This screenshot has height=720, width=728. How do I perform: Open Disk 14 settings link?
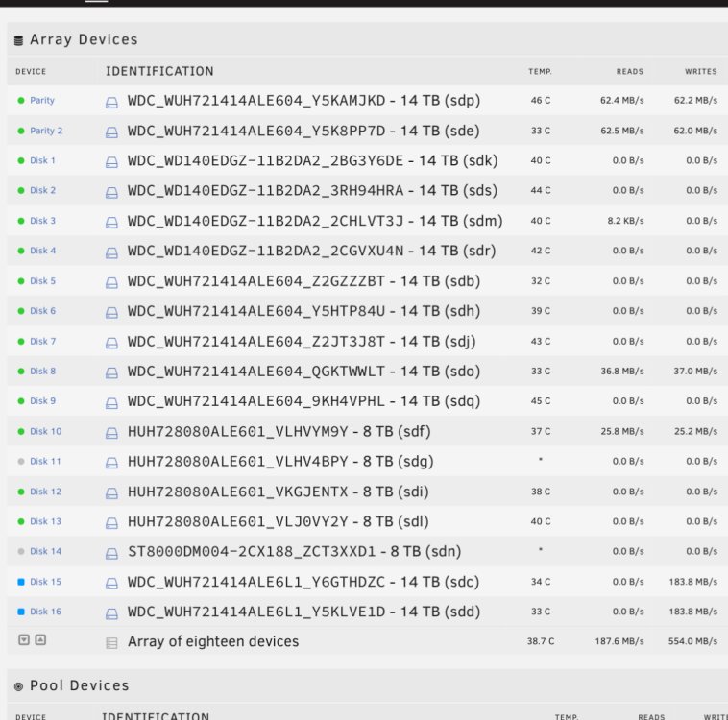(45, 551)
